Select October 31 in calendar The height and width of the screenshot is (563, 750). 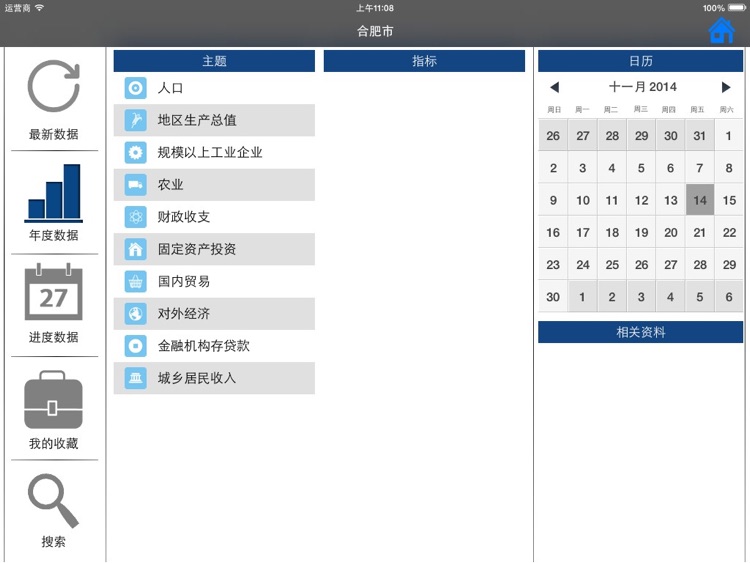(x=700, y=136)
